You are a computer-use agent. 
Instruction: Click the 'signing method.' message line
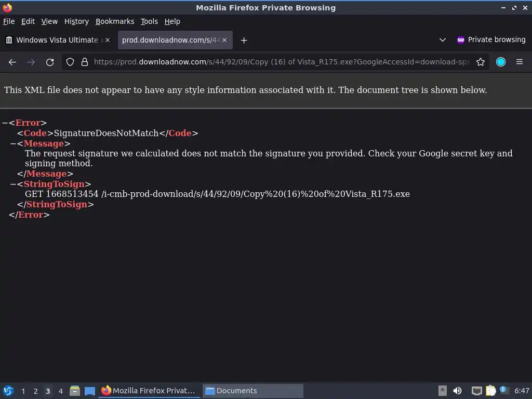pyautogui.click(x=59, y=164)
